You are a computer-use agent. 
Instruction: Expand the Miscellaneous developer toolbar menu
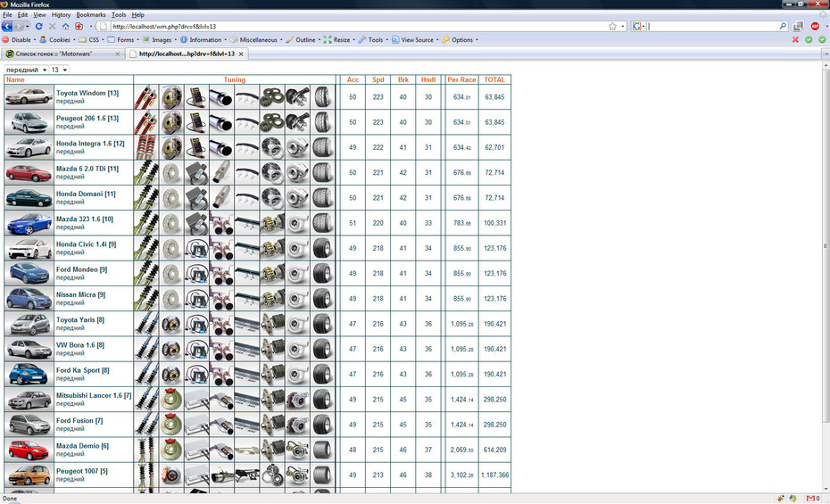tap(255, 39)
